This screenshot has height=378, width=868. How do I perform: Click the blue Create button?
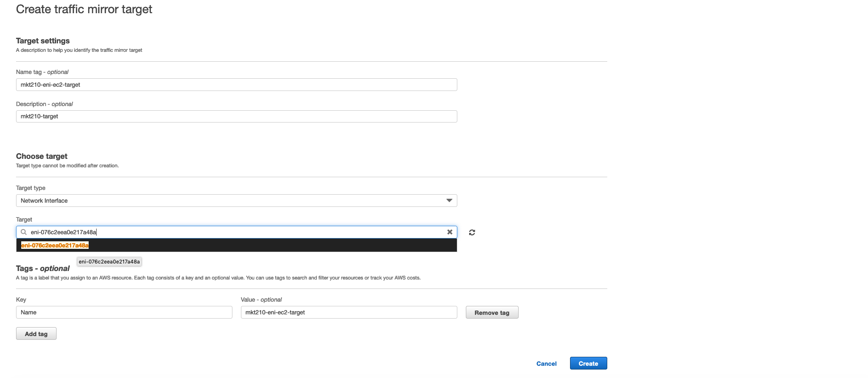pos(588,363)
